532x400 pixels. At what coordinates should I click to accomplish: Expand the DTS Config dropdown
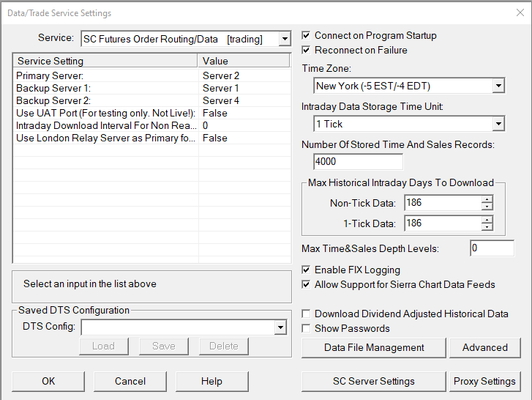point(280,327)
